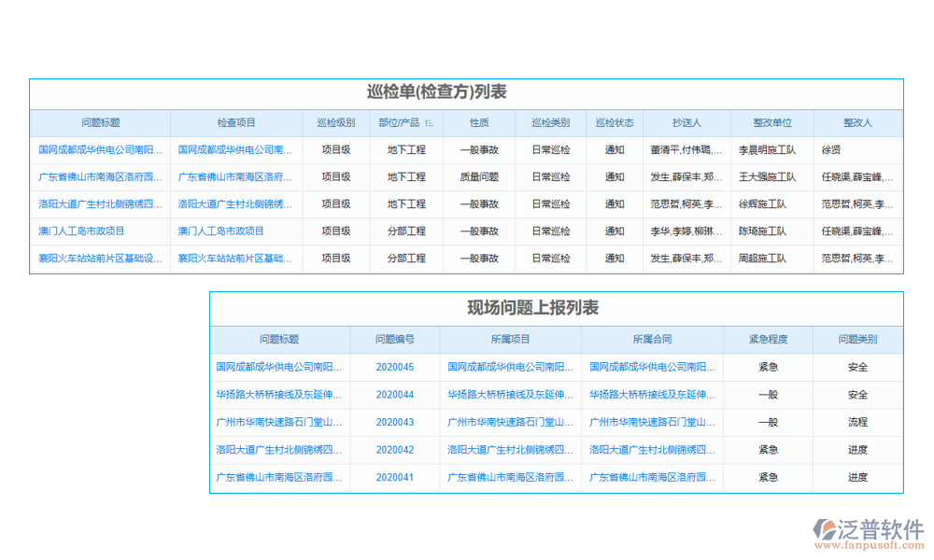The height and width of the screenshot is (560, 934).
Task: Click the sort icon beside 部位/产品 column header
Action: 429,123
